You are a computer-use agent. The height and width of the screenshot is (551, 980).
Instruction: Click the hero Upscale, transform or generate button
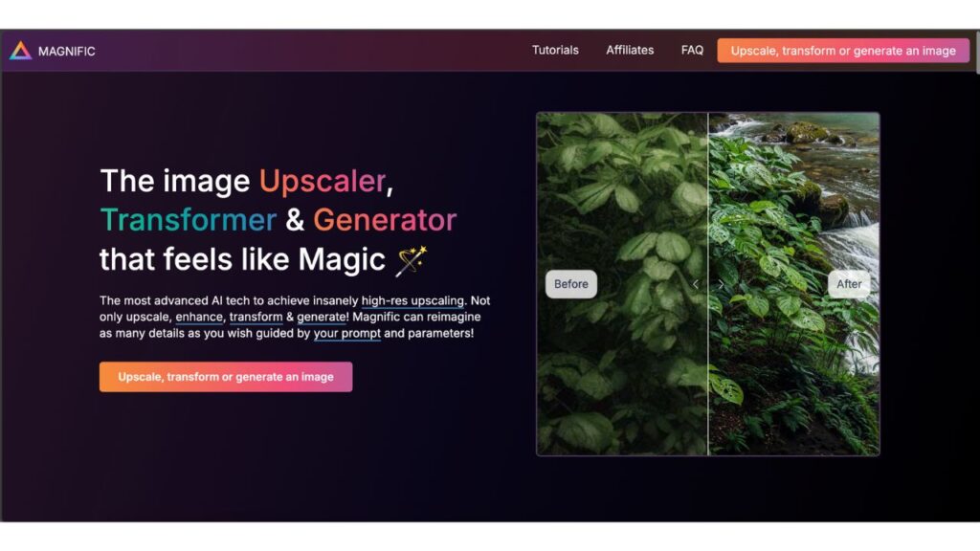click(x=226, y=377)
